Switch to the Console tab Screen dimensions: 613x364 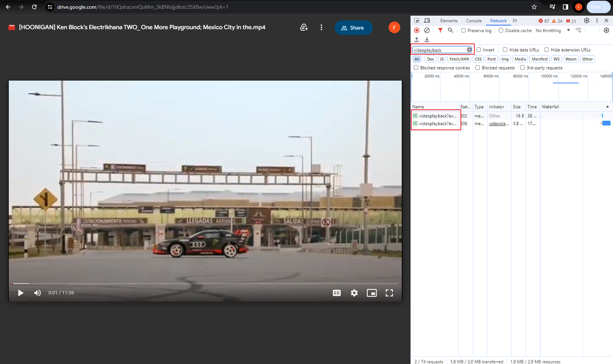(474, 21)
